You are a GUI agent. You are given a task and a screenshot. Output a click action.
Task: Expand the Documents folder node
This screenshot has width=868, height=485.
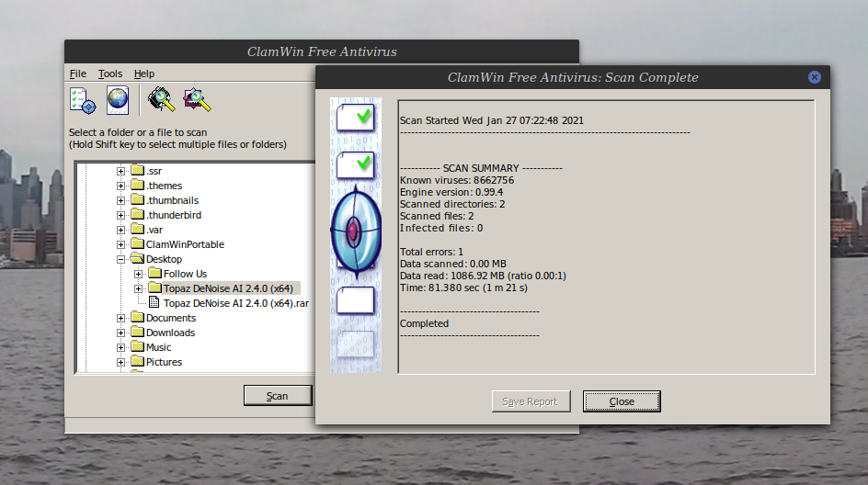coord(120,318)
